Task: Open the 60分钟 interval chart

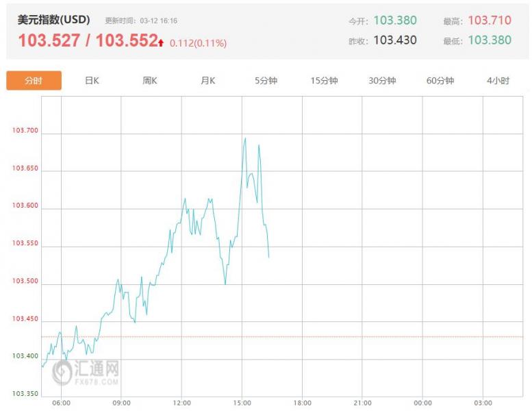Action: coord(440,81)
